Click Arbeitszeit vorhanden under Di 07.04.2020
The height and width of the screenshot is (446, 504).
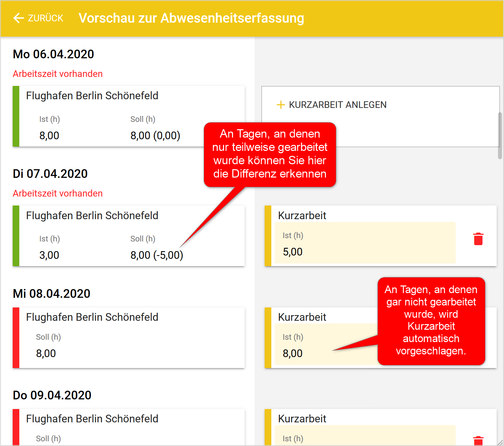[58, 193]
